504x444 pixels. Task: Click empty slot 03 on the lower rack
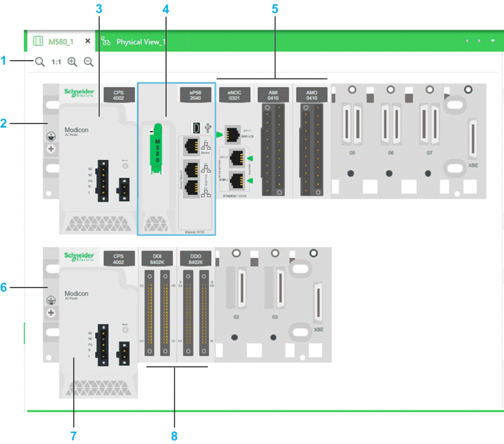point(275,288)
